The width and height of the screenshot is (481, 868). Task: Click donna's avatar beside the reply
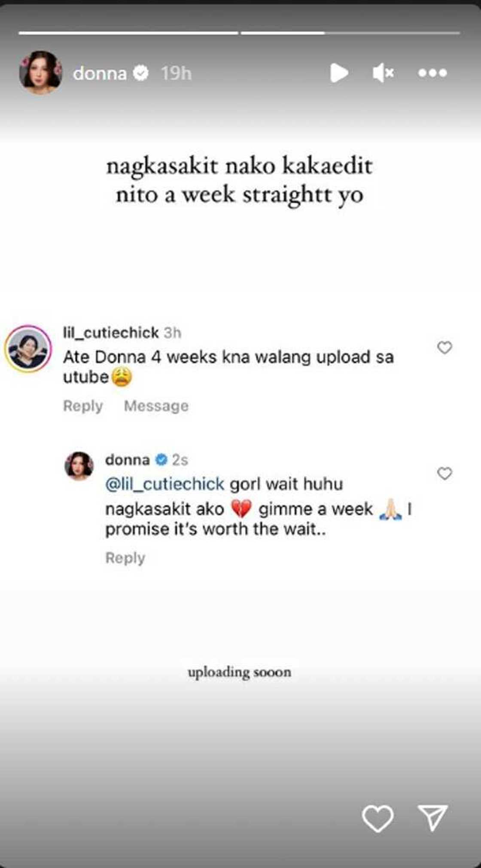(x=79, y=466)
